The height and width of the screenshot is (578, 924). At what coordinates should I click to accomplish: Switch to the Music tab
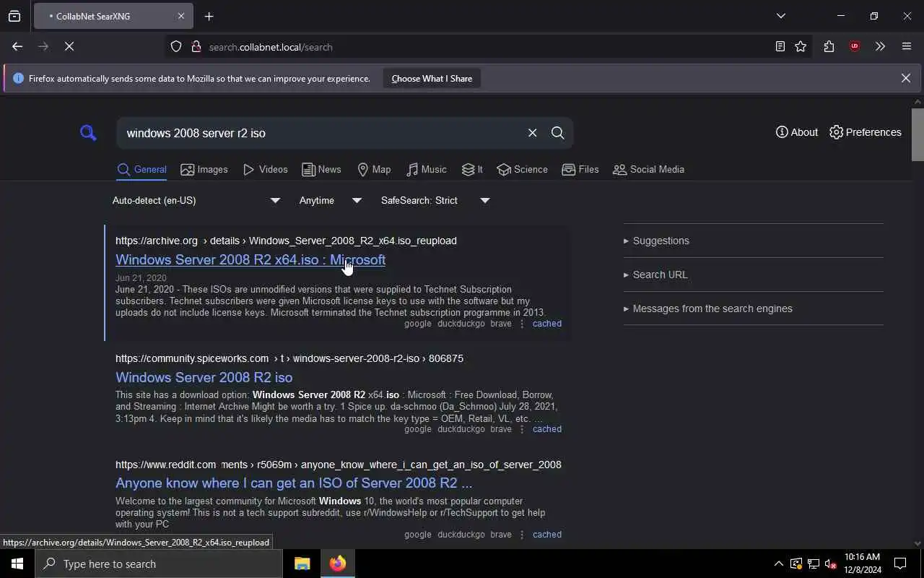tap(426, 170)
